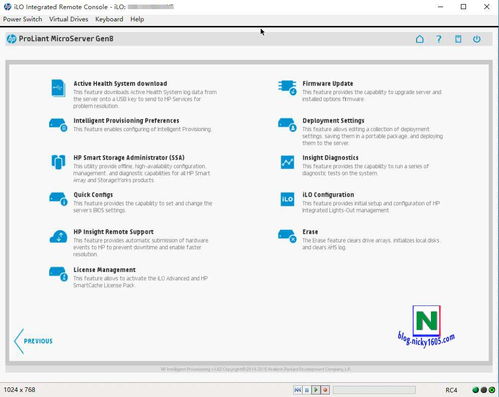499x397 pixels.
Task: Open the Virtual Drives menu
Action: (x=69, y=19)
